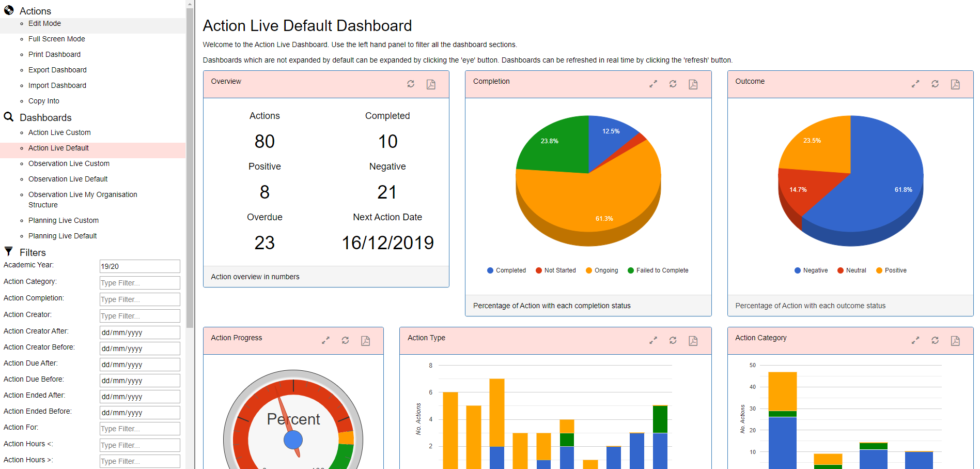Choose Import Dashboard
980x469 pixels.
click(x=57, y=85)
